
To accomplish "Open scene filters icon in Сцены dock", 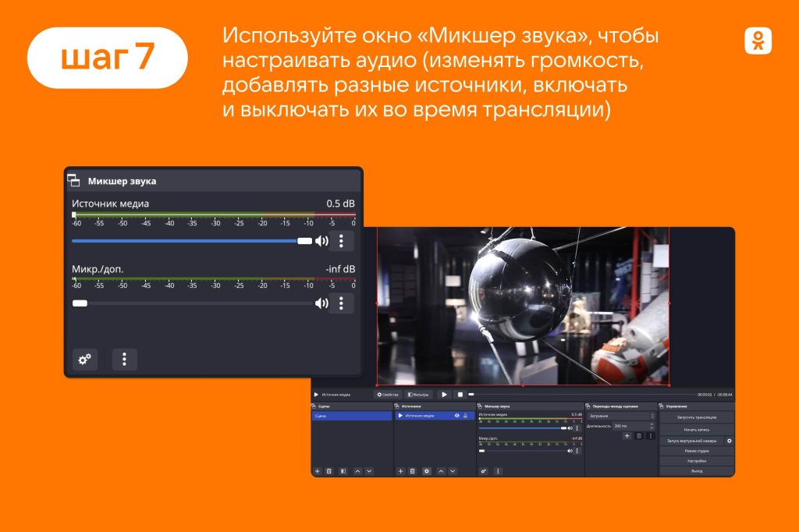I will [x=343, y=471].
